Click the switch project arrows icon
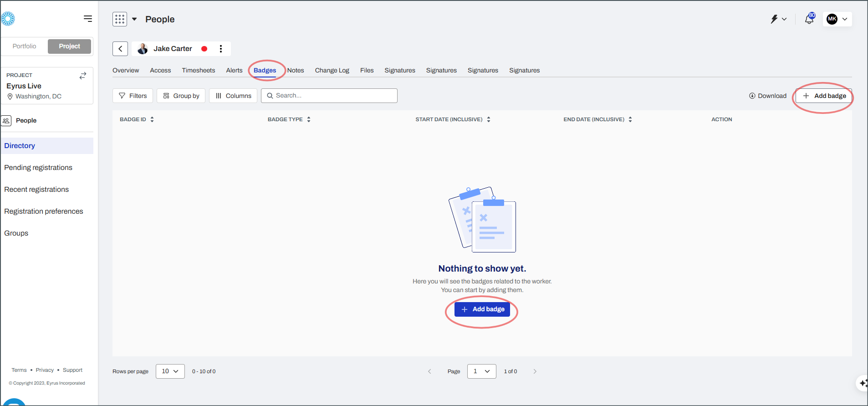This screenshot has height=406, width=868. tap(83, 76)
